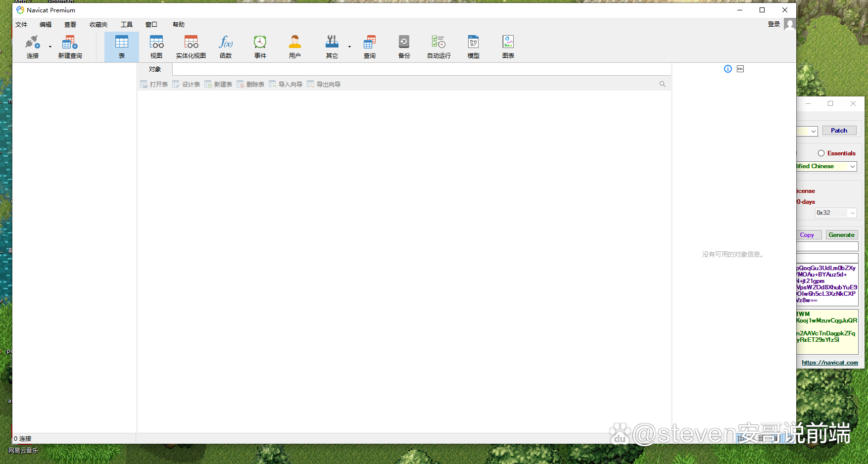Switch to the Objects (对象) tab

pyautogui.click(x=155, y=69)
